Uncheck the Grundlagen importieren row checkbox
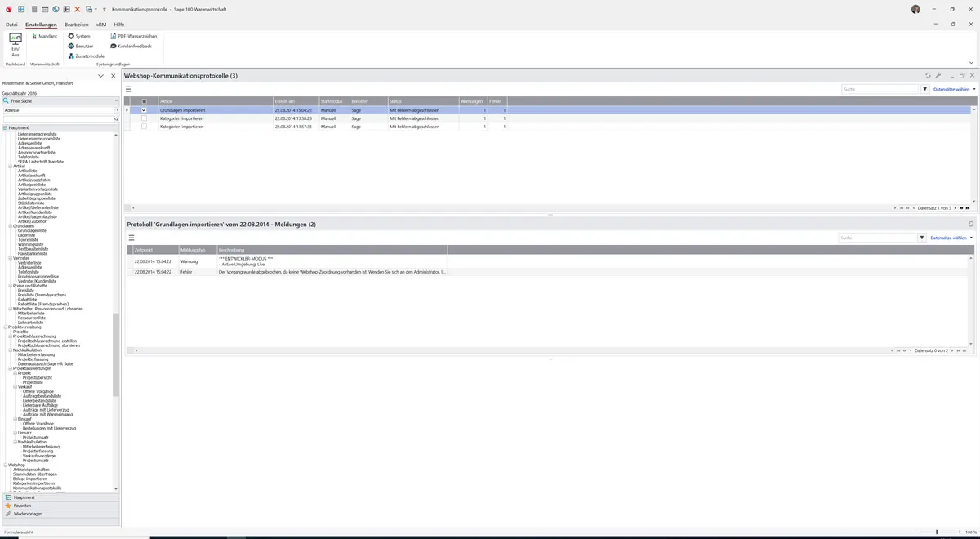 145,110
